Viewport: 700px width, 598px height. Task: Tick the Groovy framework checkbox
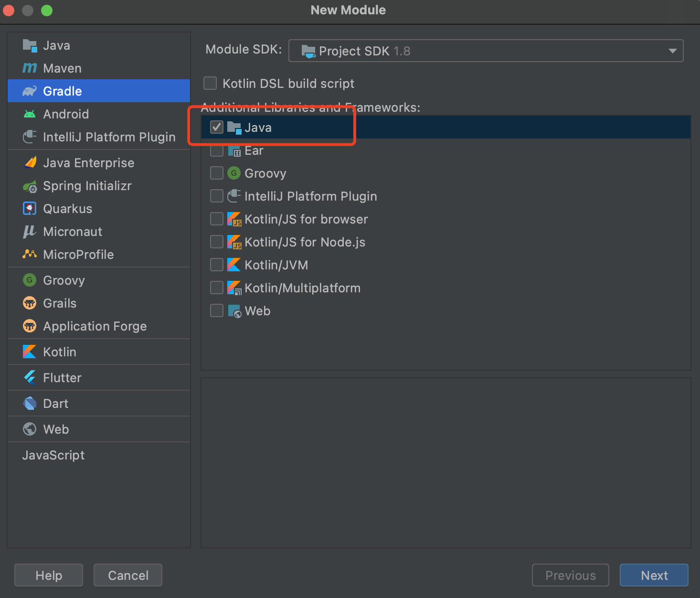pyautogui.click(x=217, y=173)
